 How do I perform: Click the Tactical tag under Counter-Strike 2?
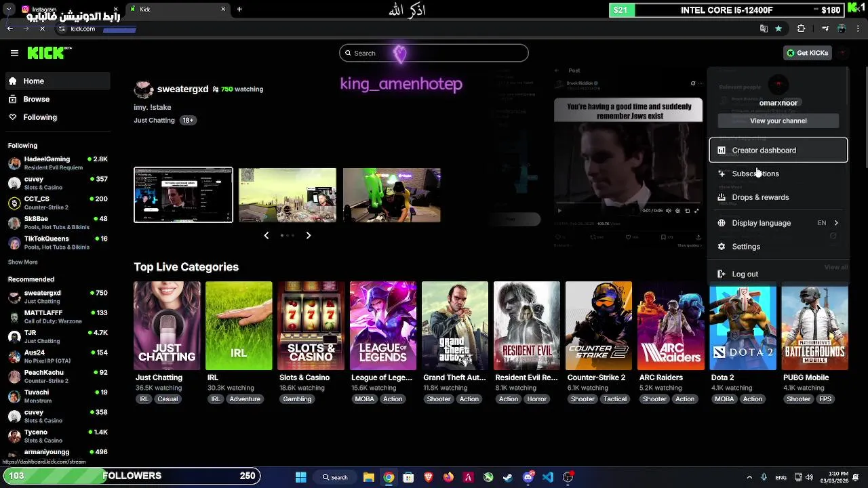pos(615,399)
